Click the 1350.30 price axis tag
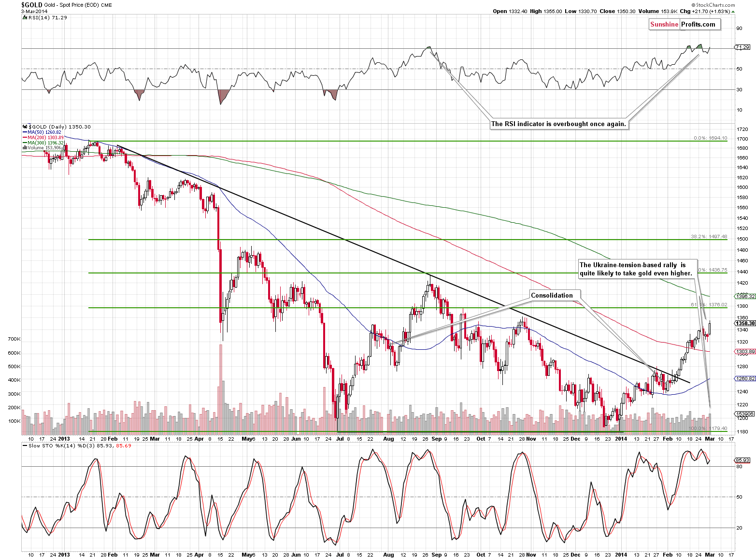This screenshot has width=756, height=559. (744, 323)
